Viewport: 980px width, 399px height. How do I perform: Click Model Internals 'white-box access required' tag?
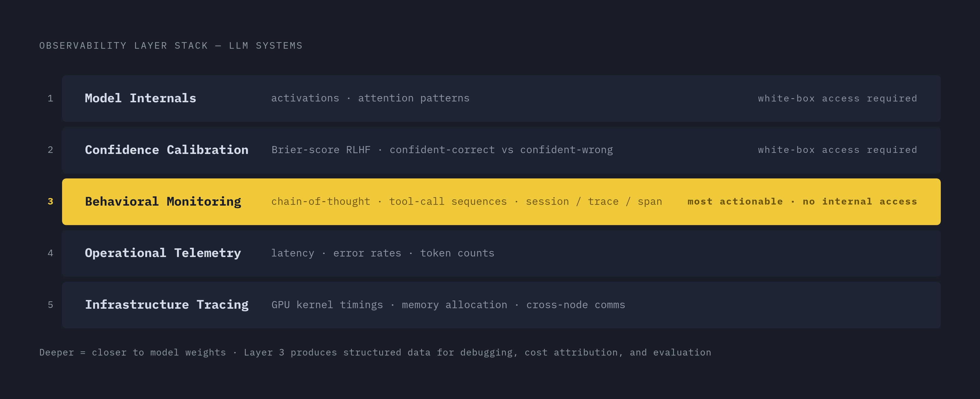coord(837,98)
